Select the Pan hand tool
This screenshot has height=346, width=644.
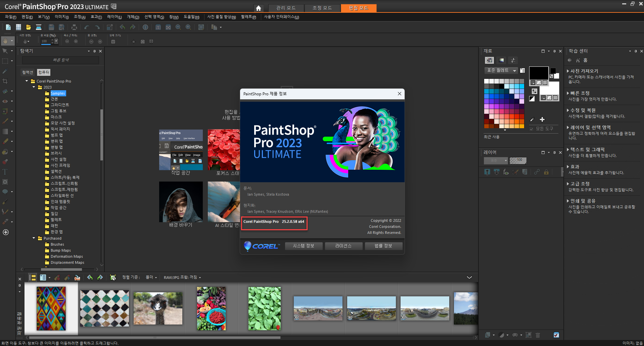coord(5,41)
